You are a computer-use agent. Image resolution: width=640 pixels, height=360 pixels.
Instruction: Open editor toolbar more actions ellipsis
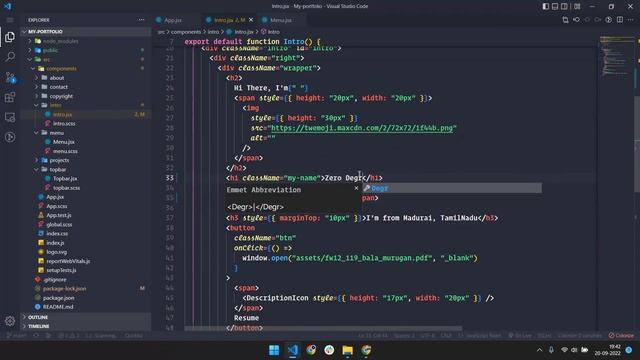631,20
